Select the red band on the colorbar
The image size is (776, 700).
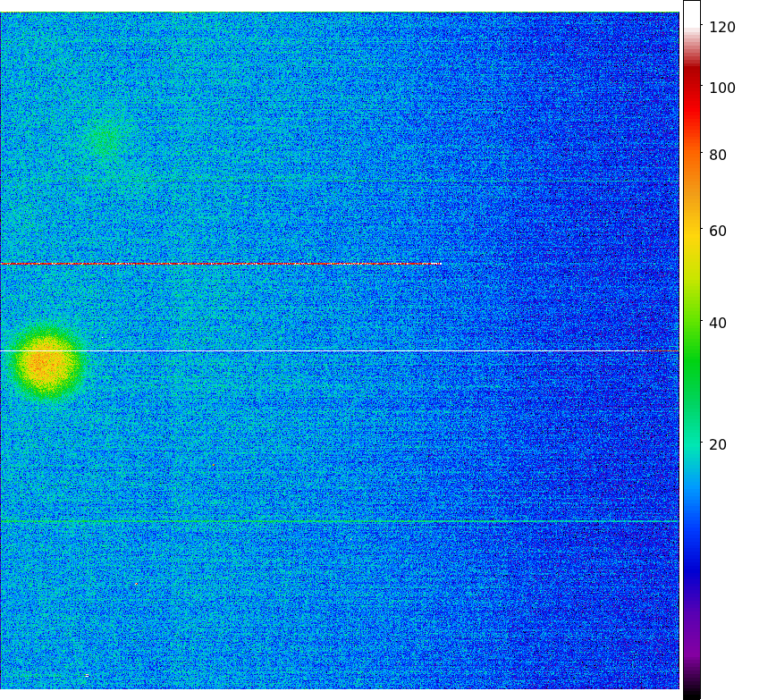click(691, 94)
